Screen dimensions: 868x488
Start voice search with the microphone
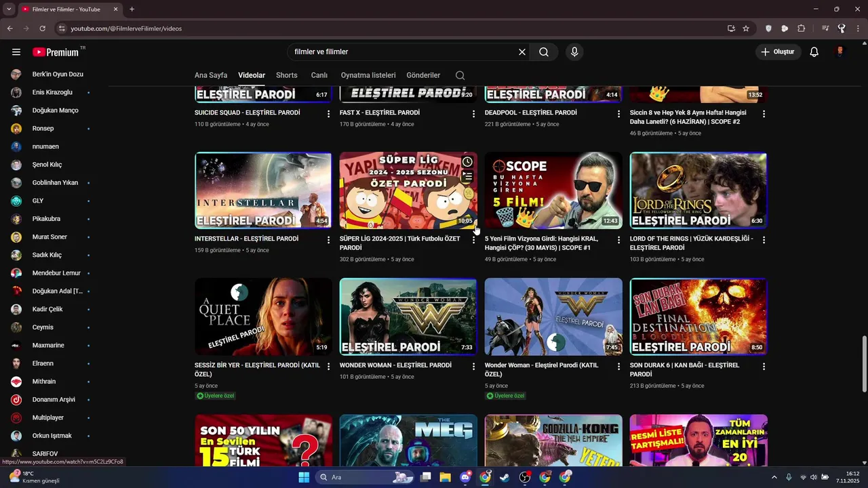(574, 52)
